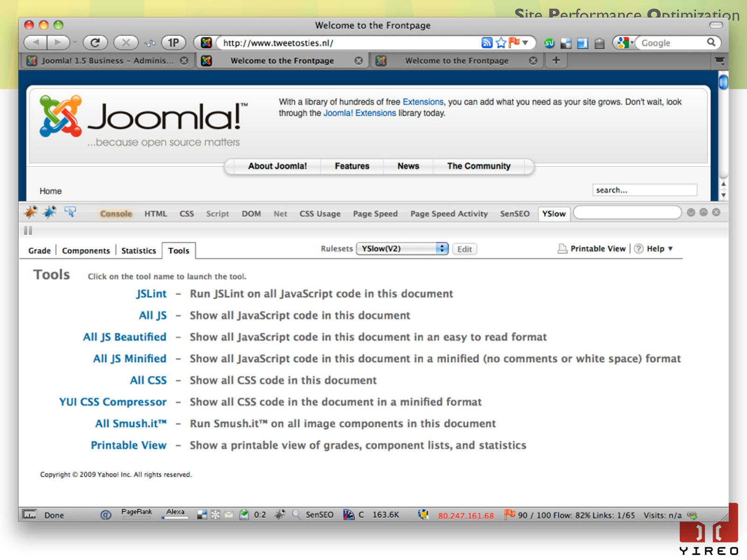The width and height of the screenshot is (747, 560).
Task: Switch to the Joomla! 1.5 Business Administration tab
Action: (107, 61)
